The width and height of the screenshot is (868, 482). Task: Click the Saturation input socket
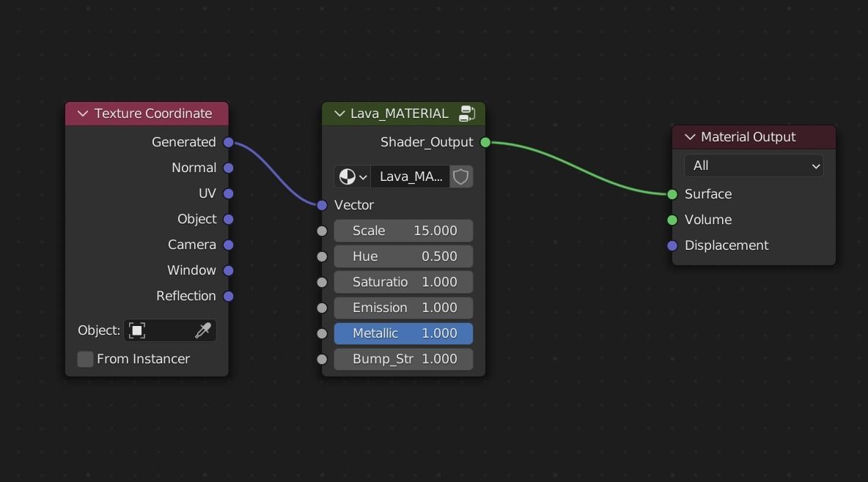(322, 282)
